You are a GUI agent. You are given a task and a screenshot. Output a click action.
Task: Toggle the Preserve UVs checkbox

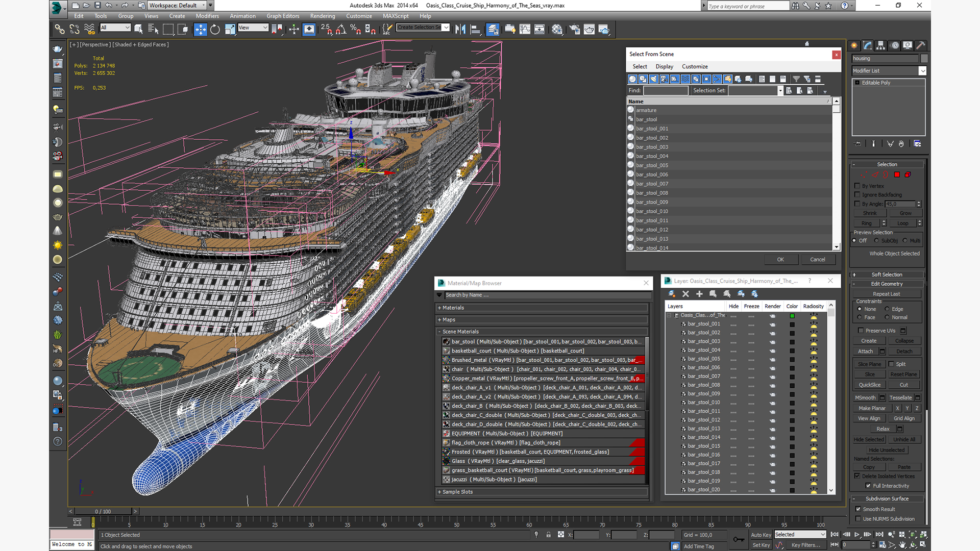(861, 331)
